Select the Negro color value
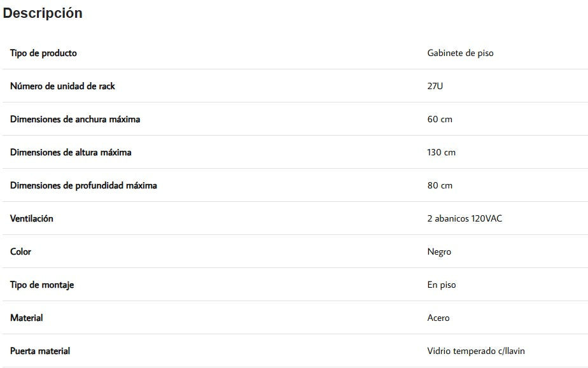This screenshot has width=588, height=368. coord(439,251)
